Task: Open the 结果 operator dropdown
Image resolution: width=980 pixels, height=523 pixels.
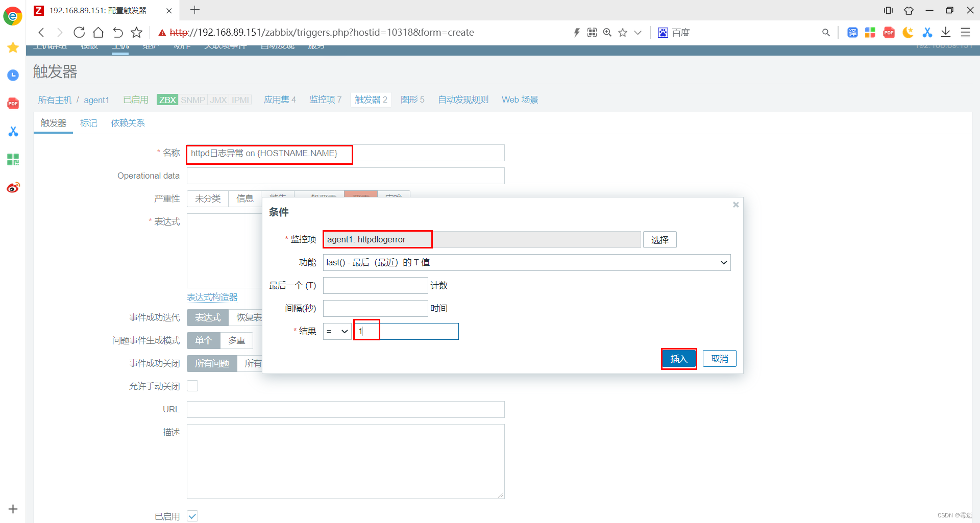Action: pos(337,332)
